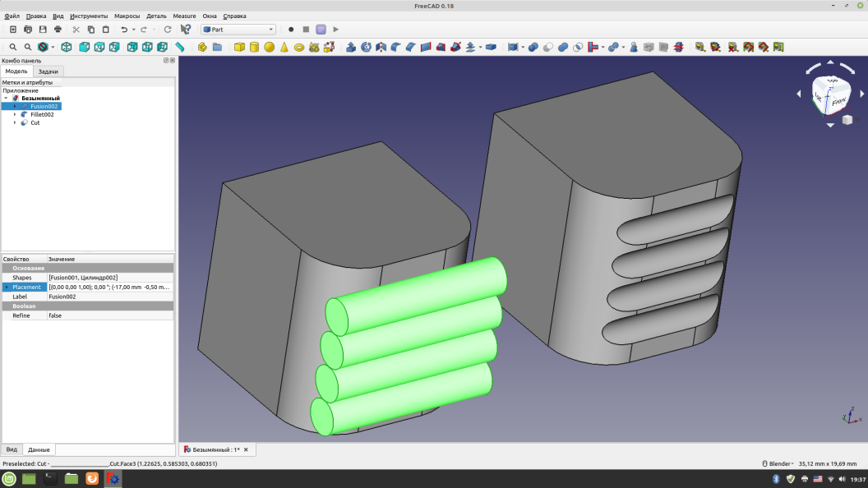This screenshot has width=868, height=488.
Task: Click the Create Group folder icon
Action: point(217,47)
